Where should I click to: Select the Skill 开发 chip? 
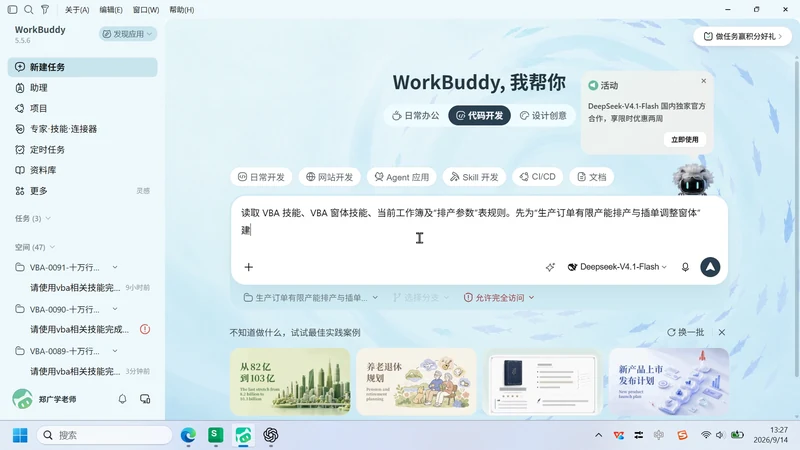coord(474,177)
